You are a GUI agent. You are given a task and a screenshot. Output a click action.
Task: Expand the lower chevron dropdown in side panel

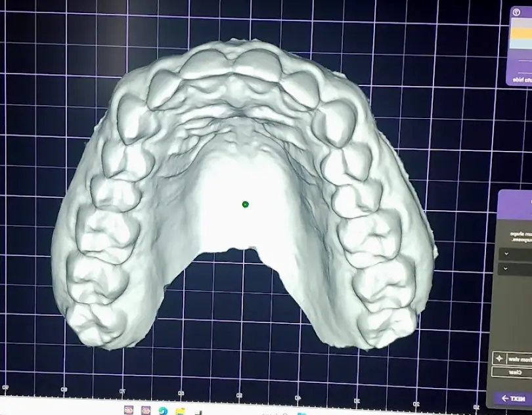coord(515,269)
